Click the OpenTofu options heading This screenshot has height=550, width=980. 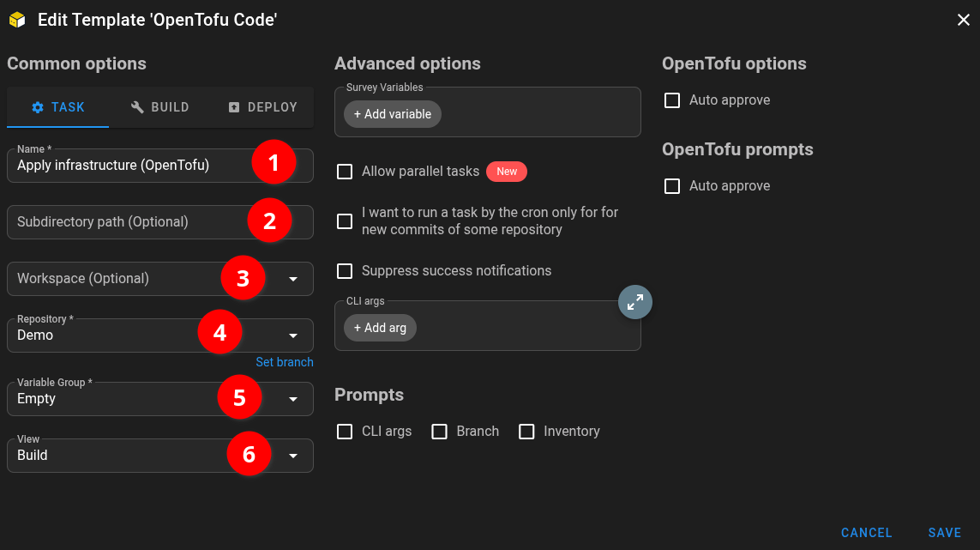734,63
